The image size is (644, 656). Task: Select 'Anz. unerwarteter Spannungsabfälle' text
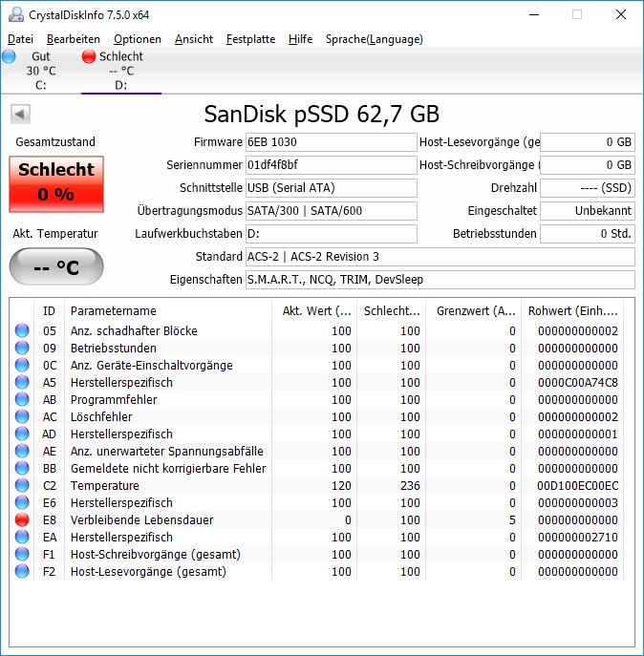[x=166, y=452]
